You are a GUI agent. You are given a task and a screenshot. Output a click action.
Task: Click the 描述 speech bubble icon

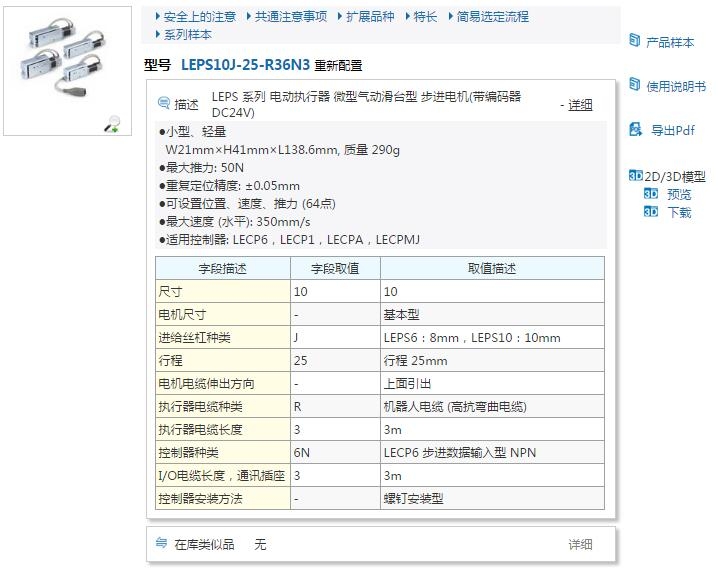tap(164, 104)
